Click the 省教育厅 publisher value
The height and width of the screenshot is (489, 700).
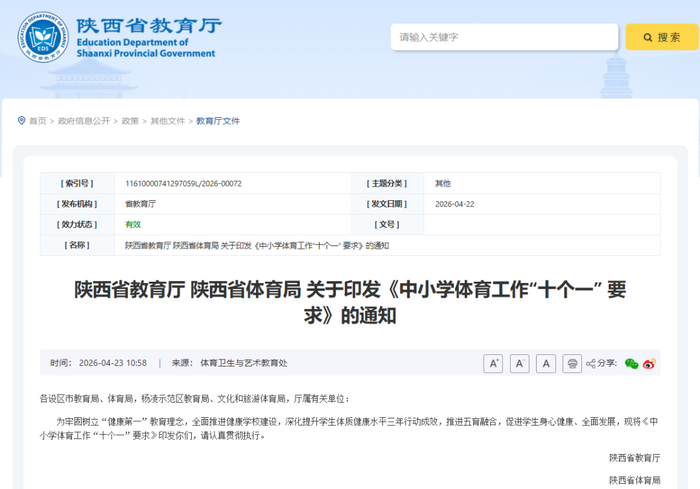click(x=141, y=204)
